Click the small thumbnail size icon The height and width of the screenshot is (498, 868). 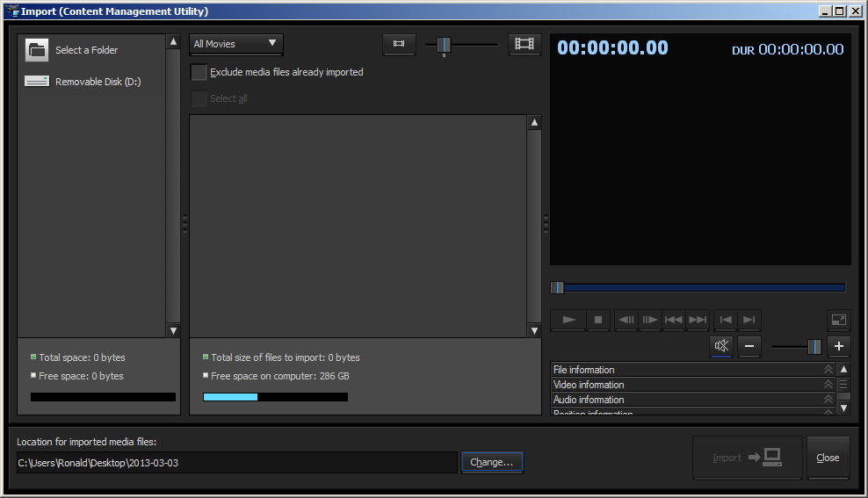(x=399, y=44)
